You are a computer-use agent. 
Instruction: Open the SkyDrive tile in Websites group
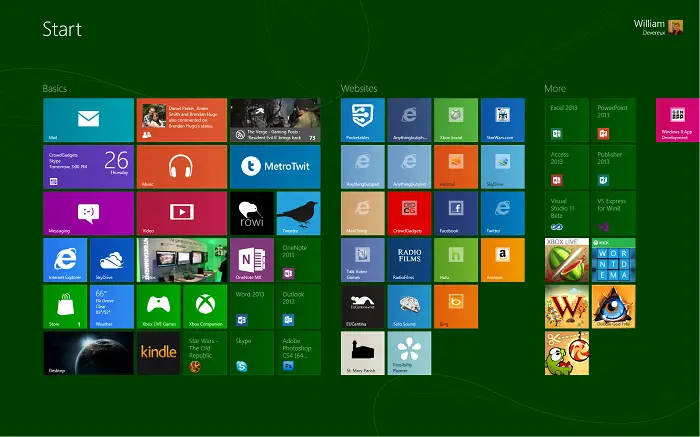[503, 166]
